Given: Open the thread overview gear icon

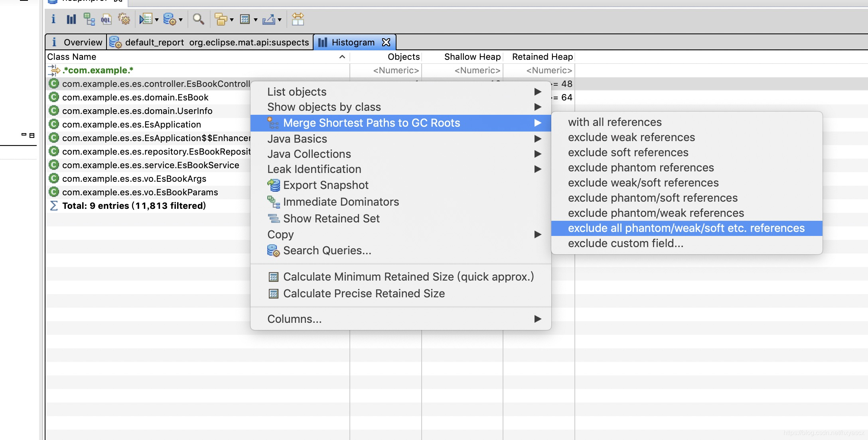Looking at the screenshot, I should pos(124,19).
